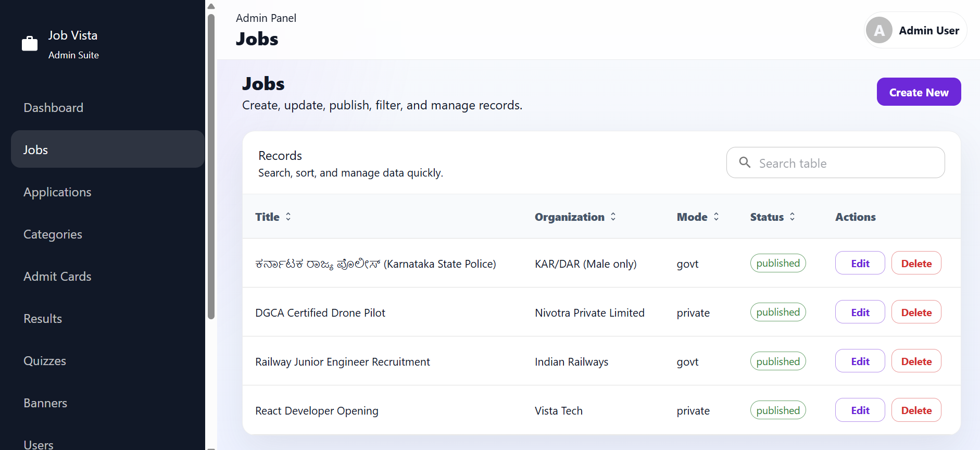Sort table by Status column
Screen dimensions: 980x450
pos(772,217)
